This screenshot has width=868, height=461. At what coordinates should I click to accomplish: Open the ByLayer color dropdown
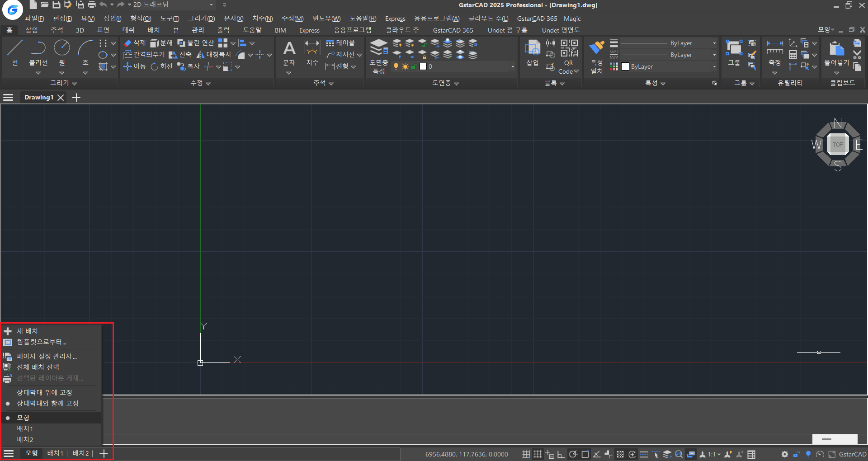pyautogui.click(x=714, y=66)
